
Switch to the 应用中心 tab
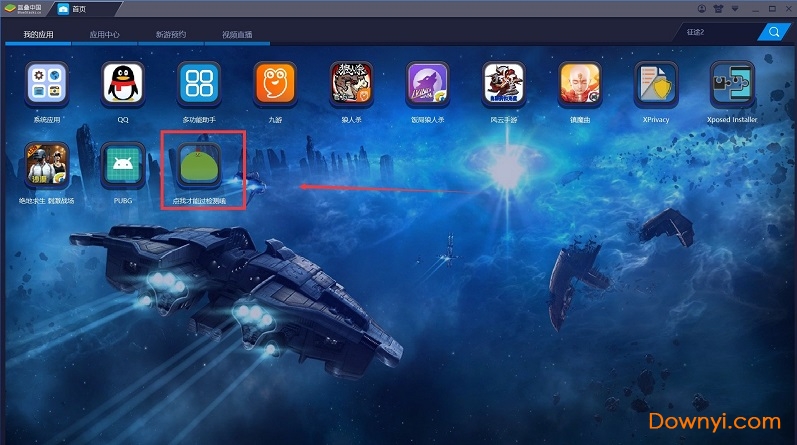104,34
